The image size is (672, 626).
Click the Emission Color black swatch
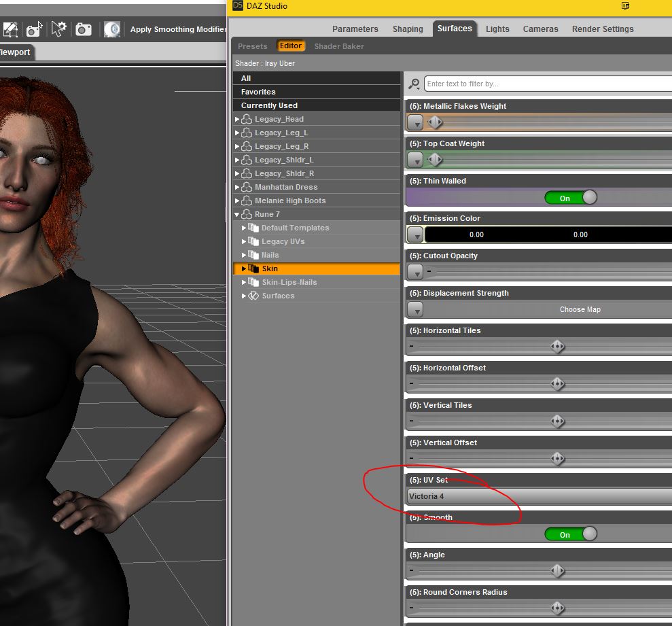548,234
